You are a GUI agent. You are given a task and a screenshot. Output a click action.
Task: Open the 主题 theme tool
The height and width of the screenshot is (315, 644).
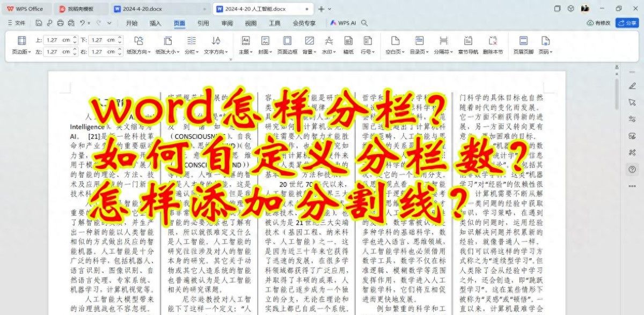tap(246, 45)
